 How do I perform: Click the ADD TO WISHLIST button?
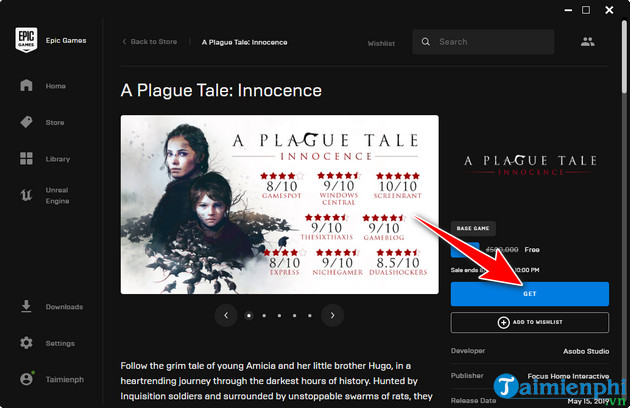pyautogui.click(x=530, y=322)
